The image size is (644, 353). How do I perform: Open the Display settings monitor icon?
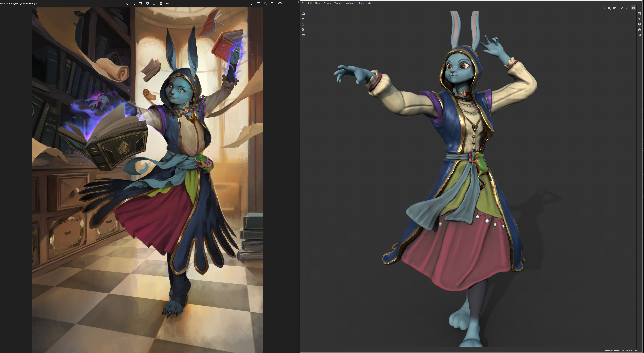pos(639,24)
